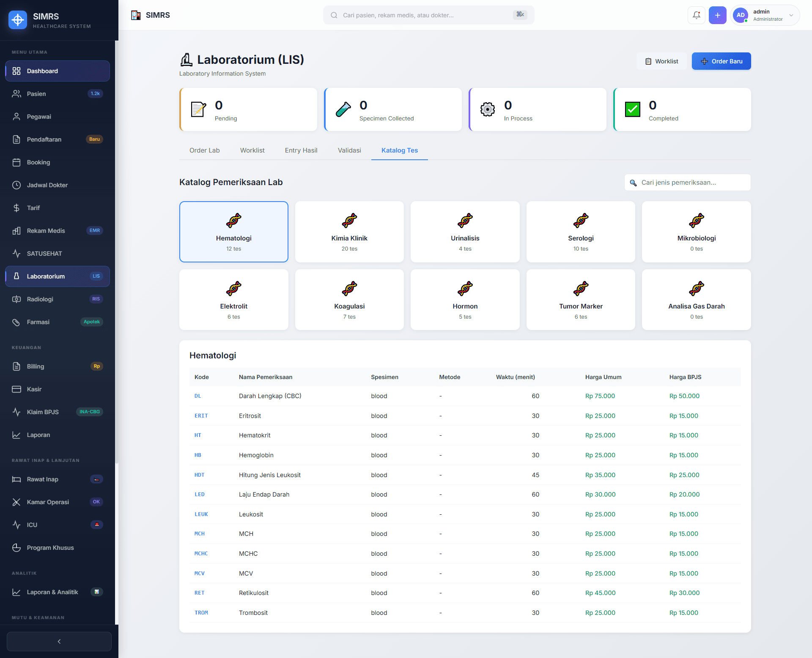Click the purple plus quick-add icon
812x658 pixels.
pos(717,15)
